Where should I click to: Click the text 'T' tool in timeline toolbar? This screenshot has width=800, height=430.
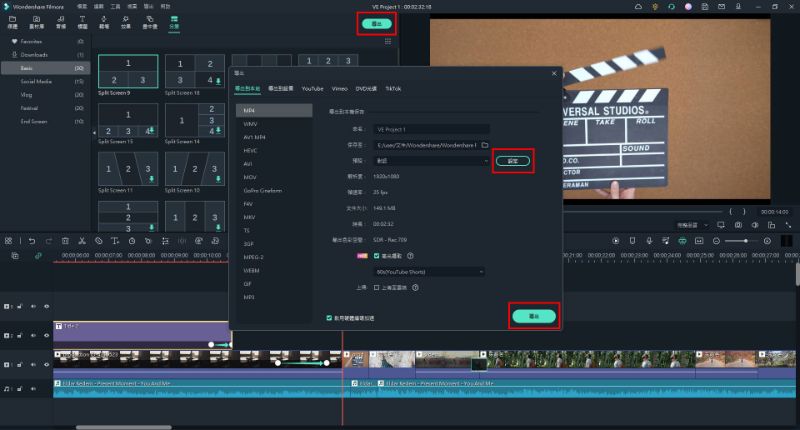pos(115,241)
